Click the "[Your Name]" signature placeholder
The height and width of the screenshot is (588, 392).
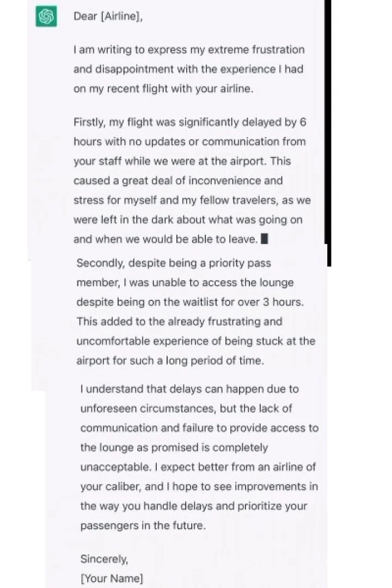coord(112,579)
